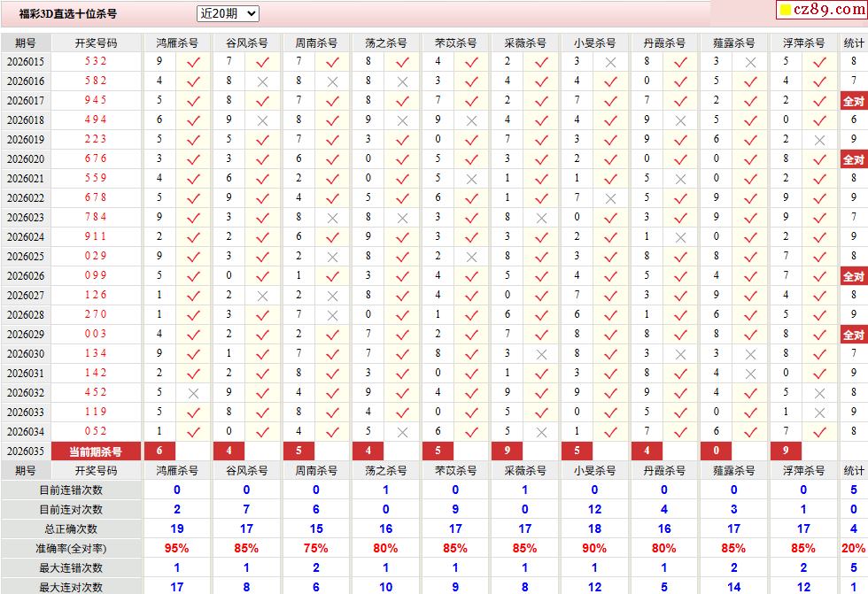Click the 期号 column header at top

pyautogui.click(x=26, y=43)
